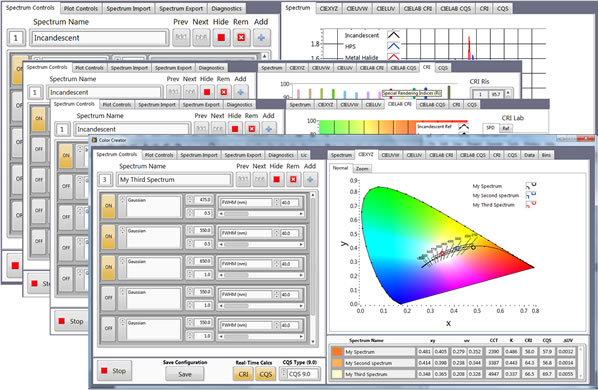
Task: Click My Second spectrum legend marker icon
Action: [x=531, y=195]
